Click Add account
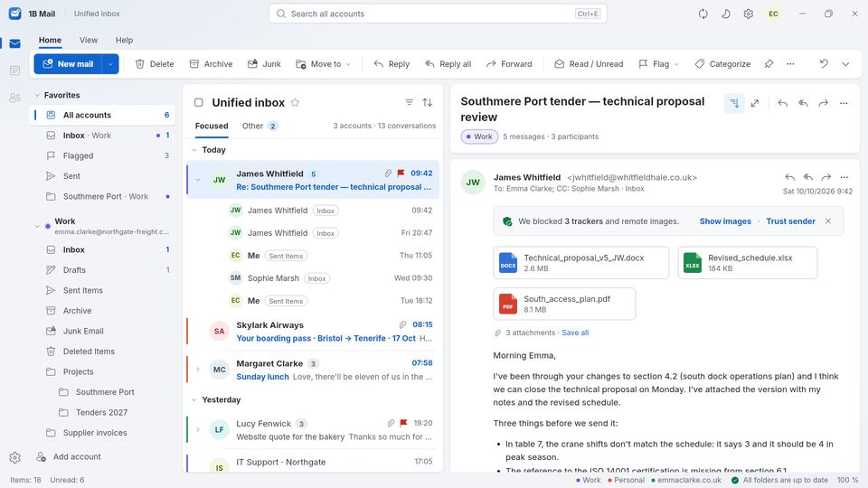868x488 pixels. click(x=69, y=457)
